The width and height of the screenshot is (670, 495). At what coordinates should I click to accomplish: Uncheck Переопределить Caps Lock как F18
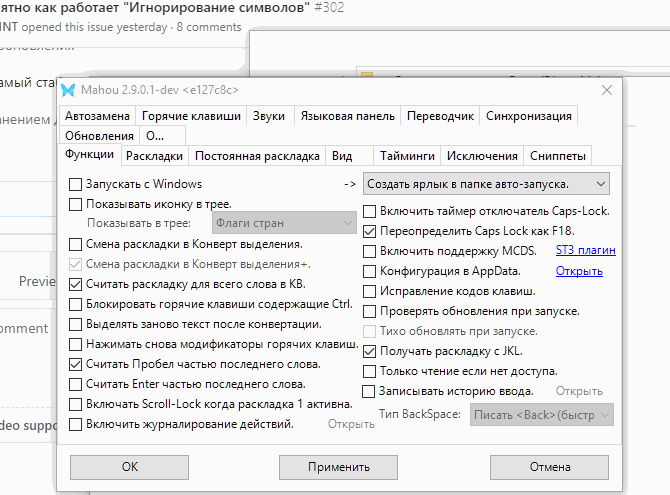[369, 232]
